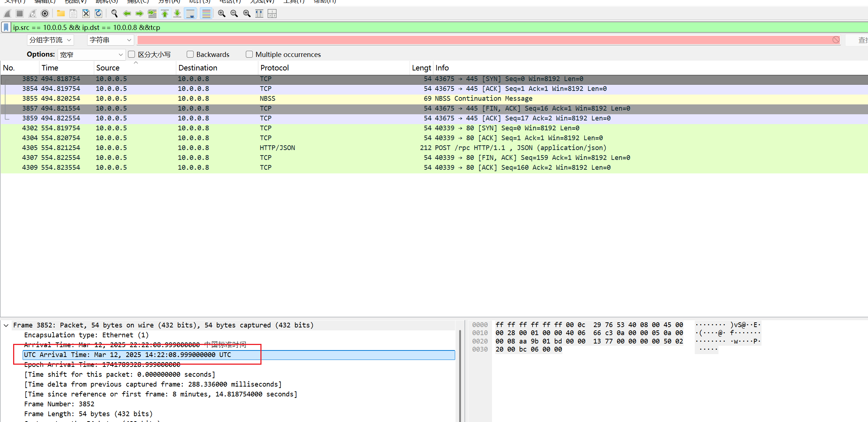
Task: Tick Multiple occurrences checkbox
Action: (x=249, y=54)
